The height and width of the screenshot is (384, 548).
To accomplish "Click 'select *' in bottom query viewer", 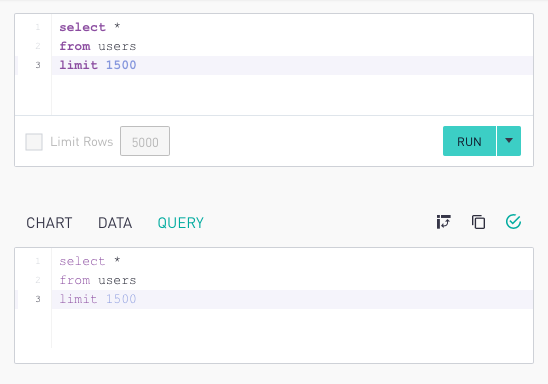I will (90, 261).
